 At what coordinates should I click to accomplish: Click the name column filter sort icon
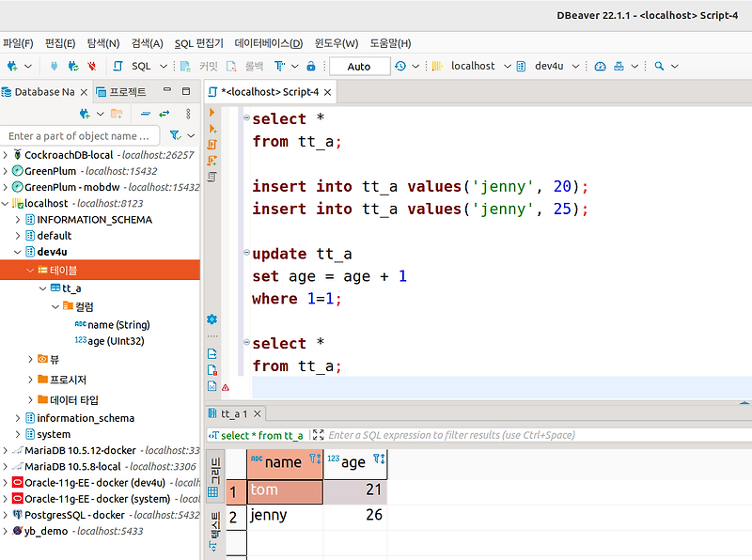[x=315, y=459]
